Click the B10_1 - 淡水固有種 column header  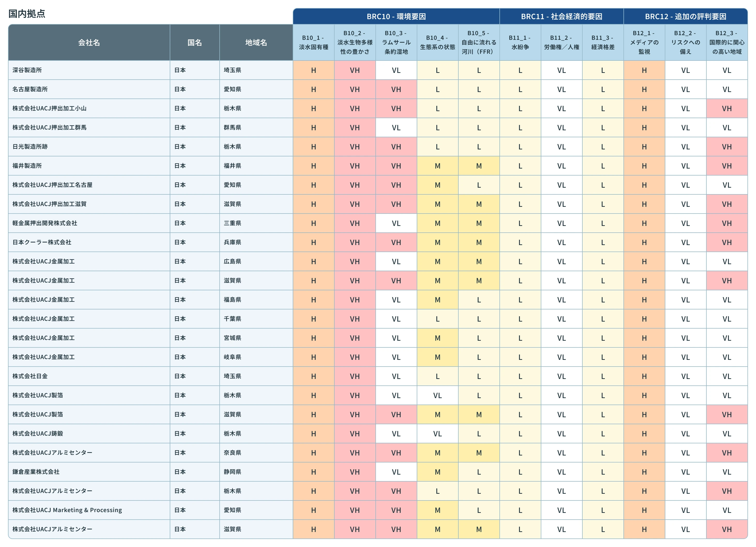coord(314,42)
